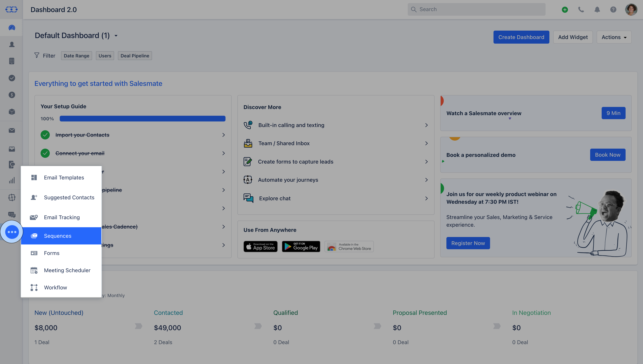
Task: Click the Proposal Presented pipeline stage
Action: click(x=419, y=313)
